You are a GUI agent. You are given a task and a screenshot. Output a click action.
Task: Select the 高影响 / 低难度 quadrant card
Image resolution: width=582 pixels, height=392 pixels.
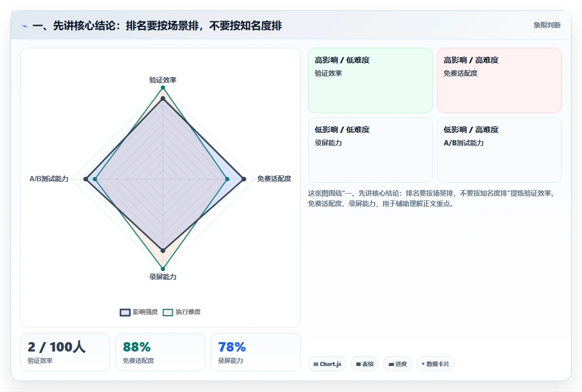pyautogui.click(x=371, y=80)
